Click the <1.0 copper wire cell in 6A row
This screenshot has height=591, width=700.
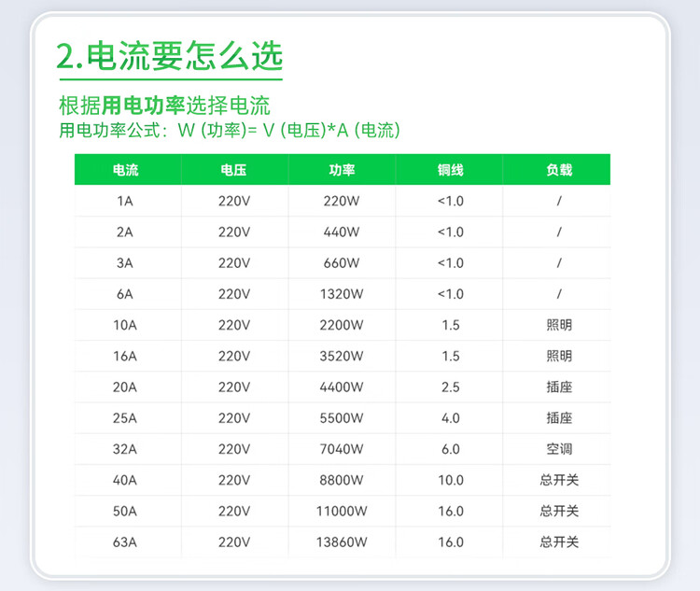[451, 294]
